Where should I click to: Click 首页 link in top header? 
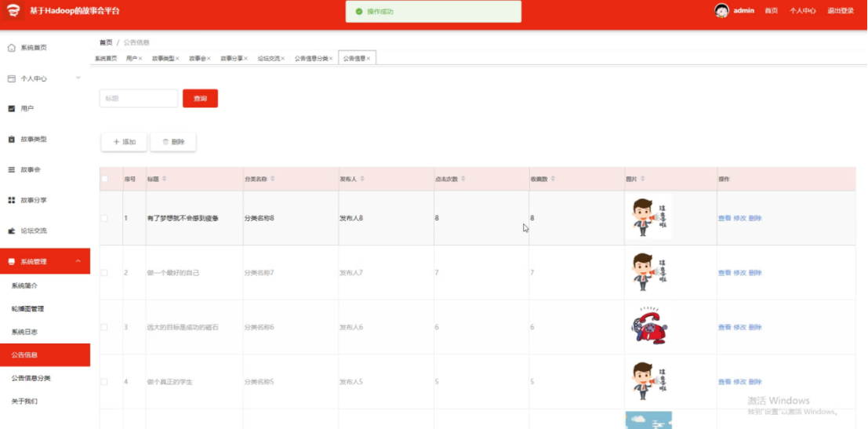(771, 11)
